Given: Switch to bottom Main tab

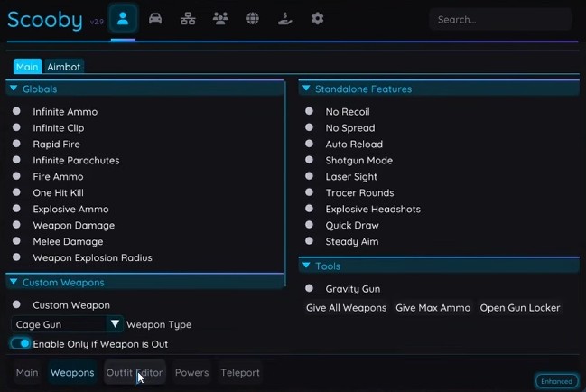Looking at the screenshot, I should point(27,372).
